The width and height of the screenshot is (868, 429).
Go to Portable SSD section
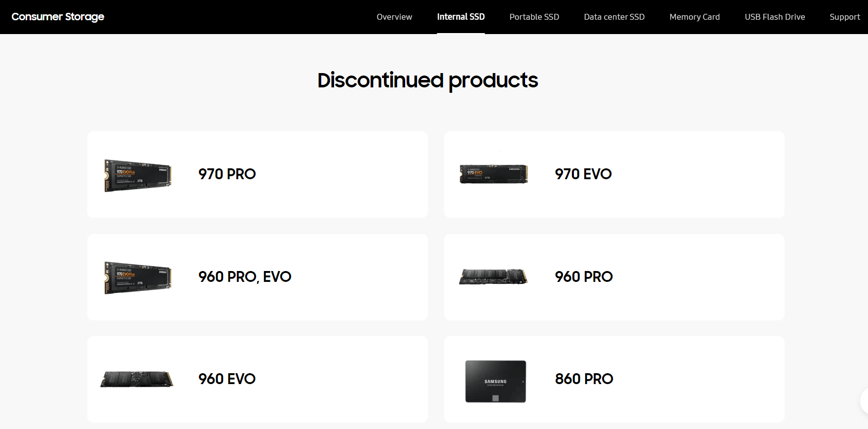pyautogui.click(x=534, y=17)
